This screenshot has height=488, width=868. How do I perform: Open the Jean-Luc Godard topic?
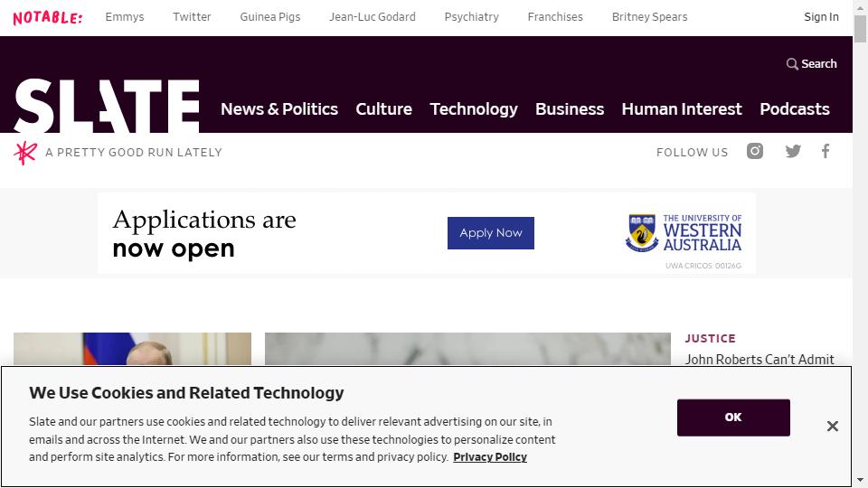(372, 17)
